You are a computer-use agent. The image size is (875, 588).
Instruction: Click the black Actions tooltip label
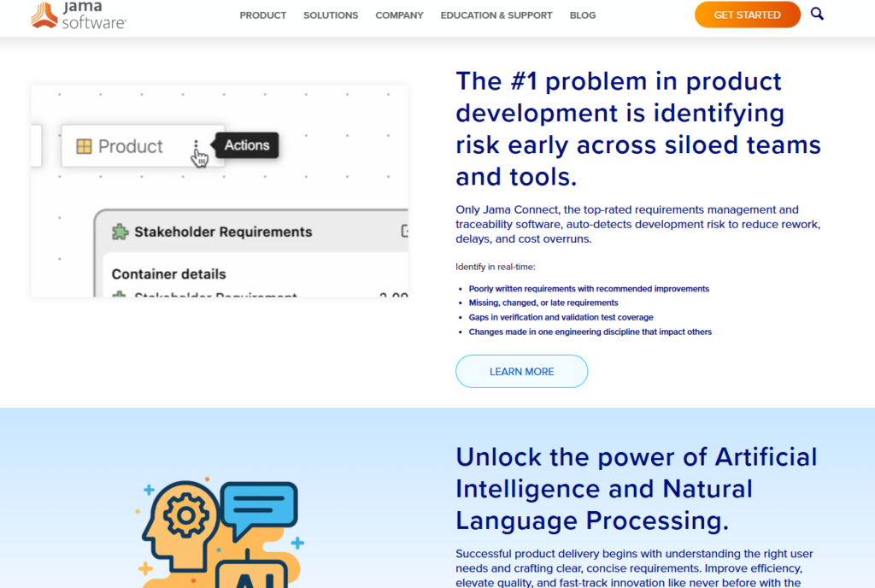[247, 145]
